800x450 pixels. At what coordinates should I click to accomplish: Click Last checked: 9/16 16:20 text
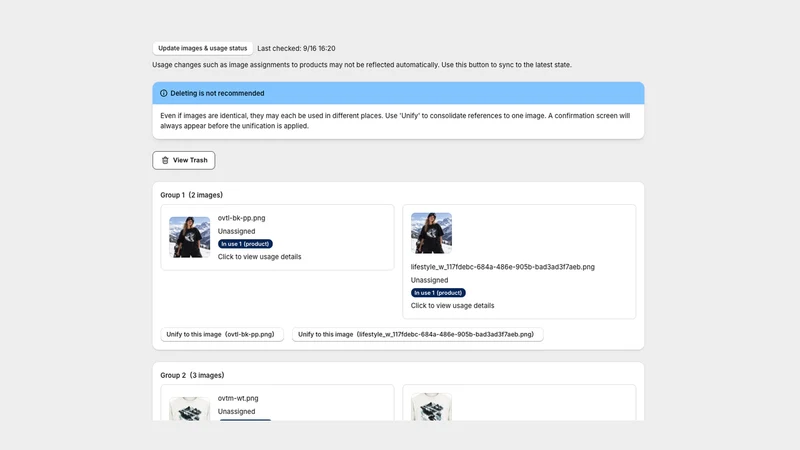tap(296, 48)
